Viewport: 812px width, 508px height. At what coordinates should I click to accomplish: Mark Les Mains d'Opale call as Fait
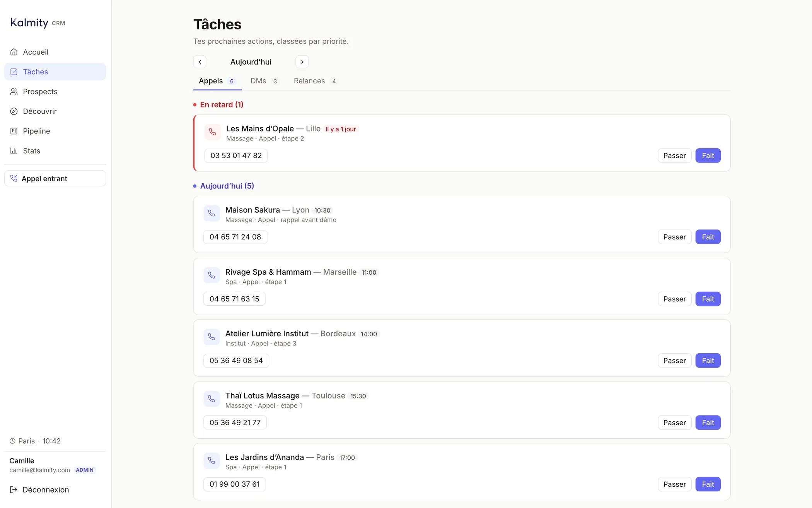coord(708,156)
